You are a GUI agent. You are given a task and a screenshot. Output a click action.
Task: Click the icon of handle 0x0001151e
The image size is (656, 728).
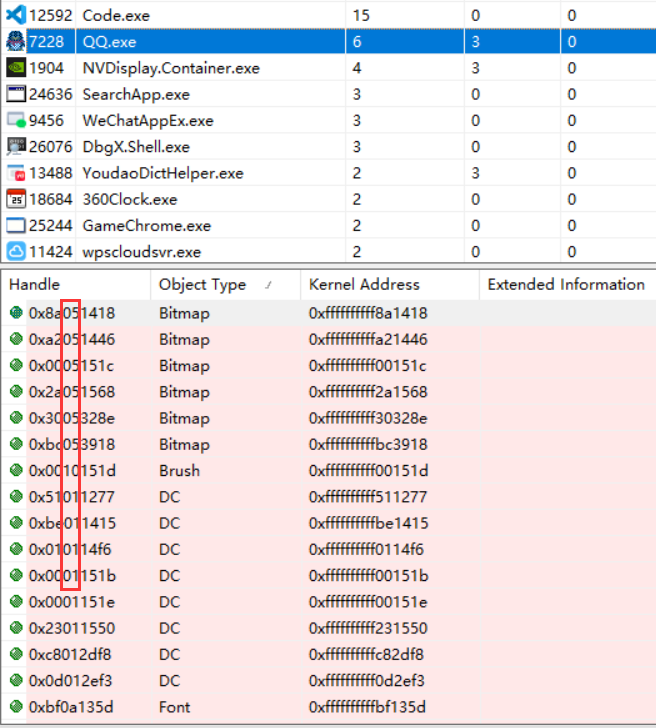click(16, 602)
